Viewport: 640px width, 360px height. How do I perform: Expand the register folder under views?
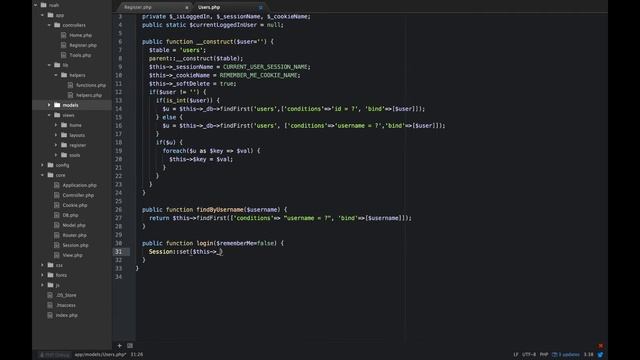click(x=56, y=145)
